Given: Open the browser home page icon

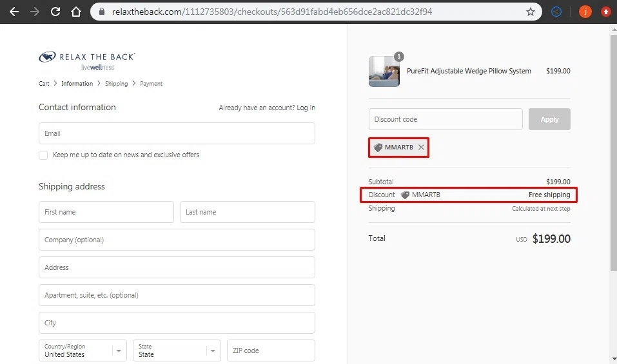Looking at the screenshot, I should tap(76, 12).
